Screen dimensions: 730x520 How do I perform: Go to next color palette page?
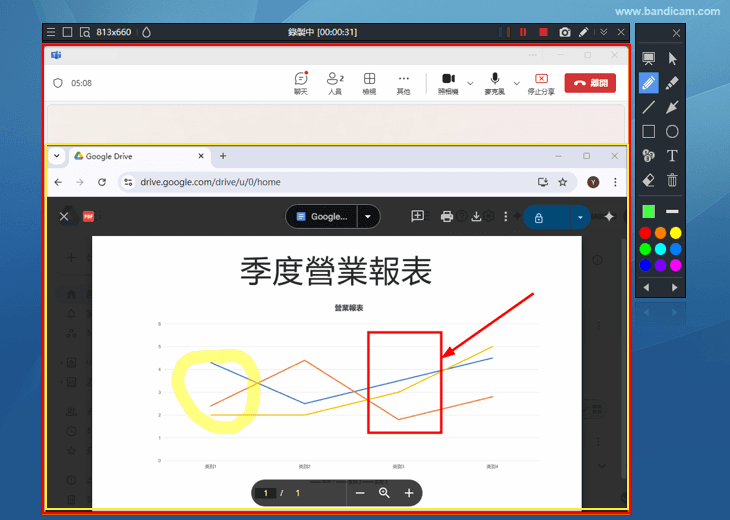(x=674, y=287)
